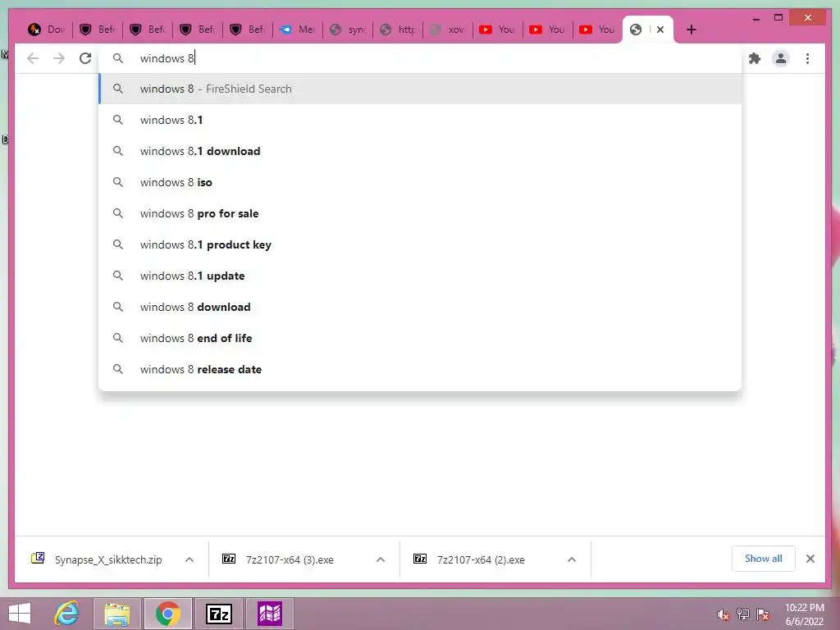840x630 pixels.
Task: Switch to the 'sync' tab
Action: pyautogui.click(x=348, y=30)
